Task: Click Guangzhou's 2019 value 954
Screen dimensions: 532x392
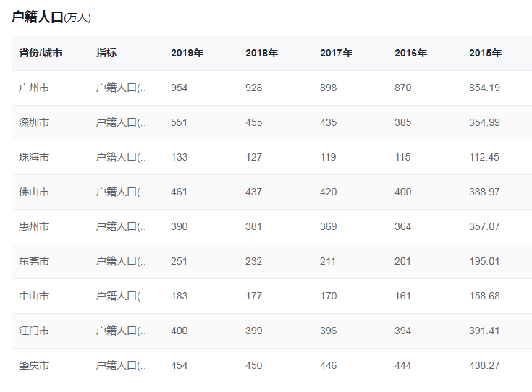Action: click(x=179, y=88)
